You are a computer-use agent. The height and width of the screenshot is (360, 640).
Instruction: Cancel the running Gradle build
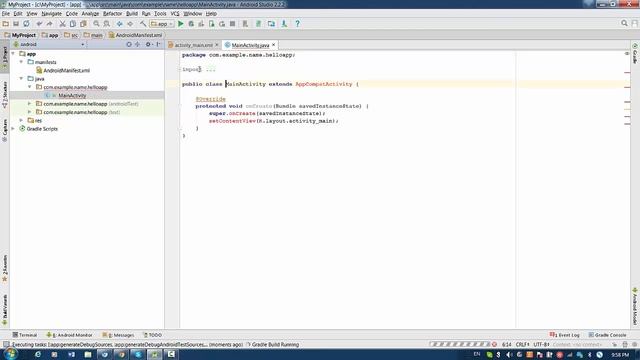click(494, 344)
